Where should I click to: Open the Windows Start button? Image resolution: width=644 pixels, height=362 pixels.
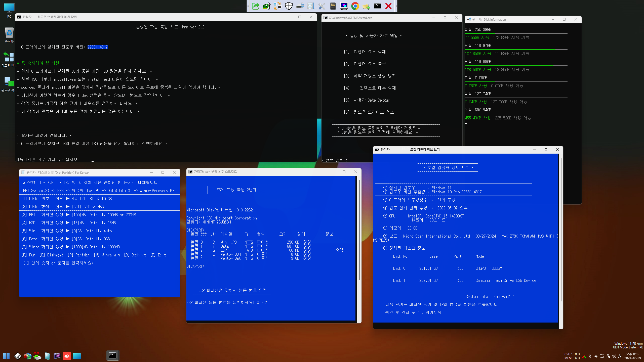(x=6, y=356)
